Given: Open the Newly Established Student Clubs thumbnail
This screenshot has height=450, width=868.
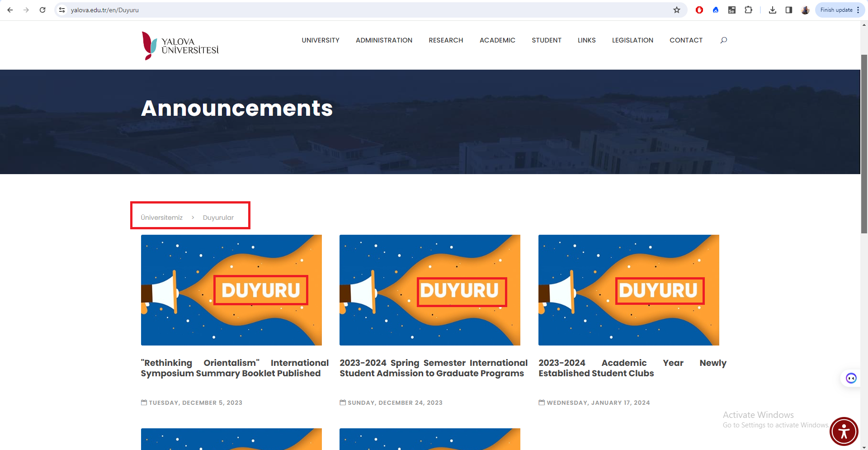Looking at the screenshot, I should [x=629, y=290].
